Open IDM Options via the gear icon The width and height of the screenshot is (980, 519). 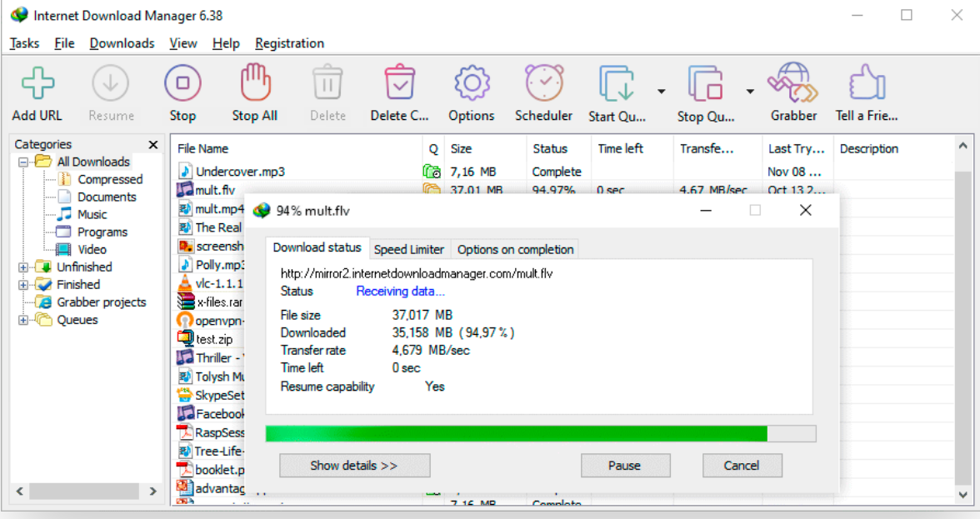coord(471,83)
